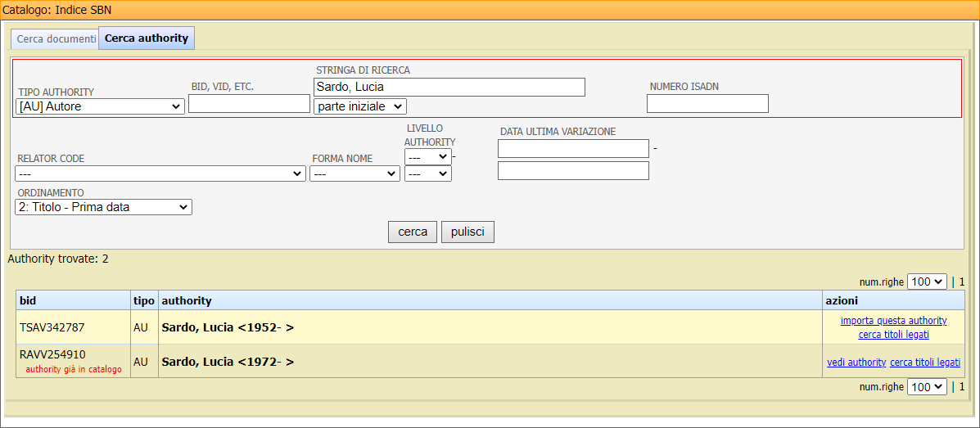The image size is (980, 428).
Task: Open the second Livello Authority dropdown
Action: pos(427,173)
